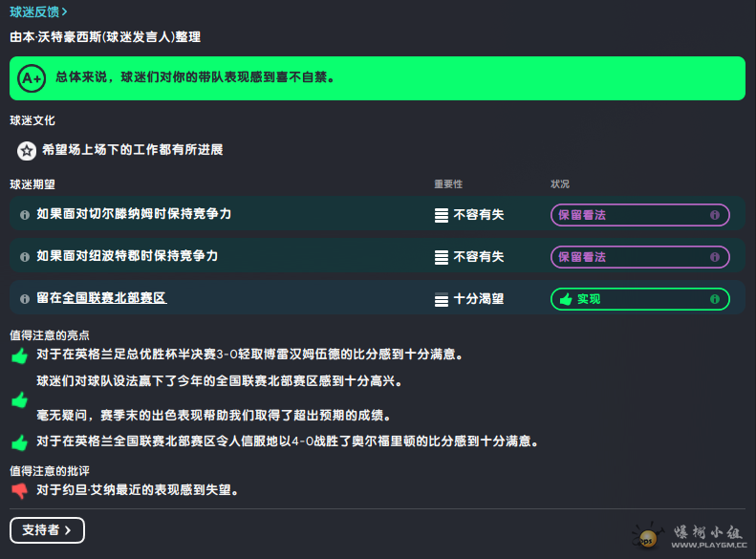The width and height of the screenshot is (756, 559).
Task: Select the 状况 column header
Action: [x=560, y=183]
